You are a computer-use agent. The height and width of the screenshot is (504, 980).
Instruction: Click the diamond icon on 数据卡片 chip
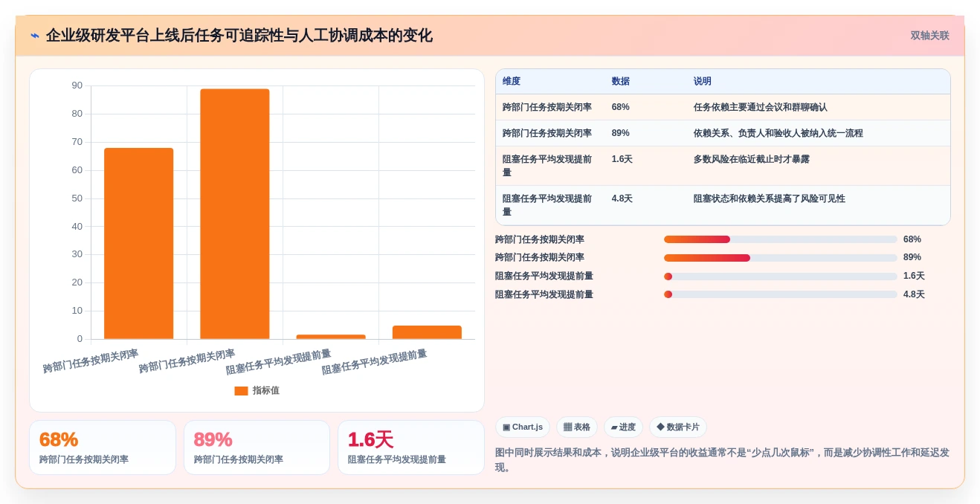660,427
